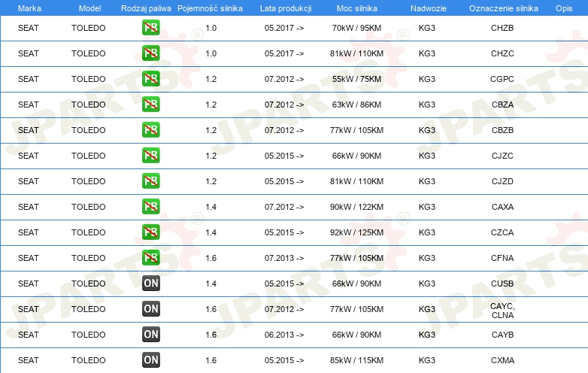Screen dimensions: 588x373
Task: Click TOLEDO model in CHZB row
Action: [89, 28]
